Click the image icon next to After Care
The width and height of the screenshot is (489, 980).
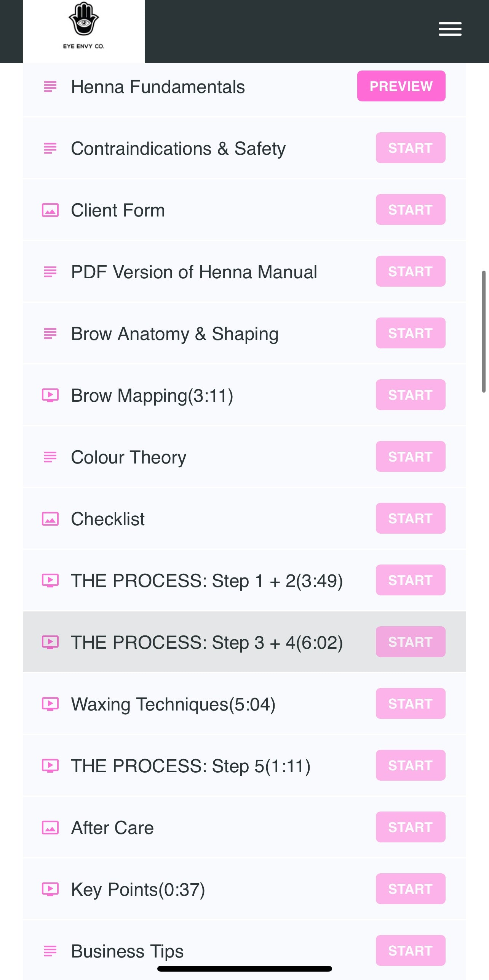[50, 827]
